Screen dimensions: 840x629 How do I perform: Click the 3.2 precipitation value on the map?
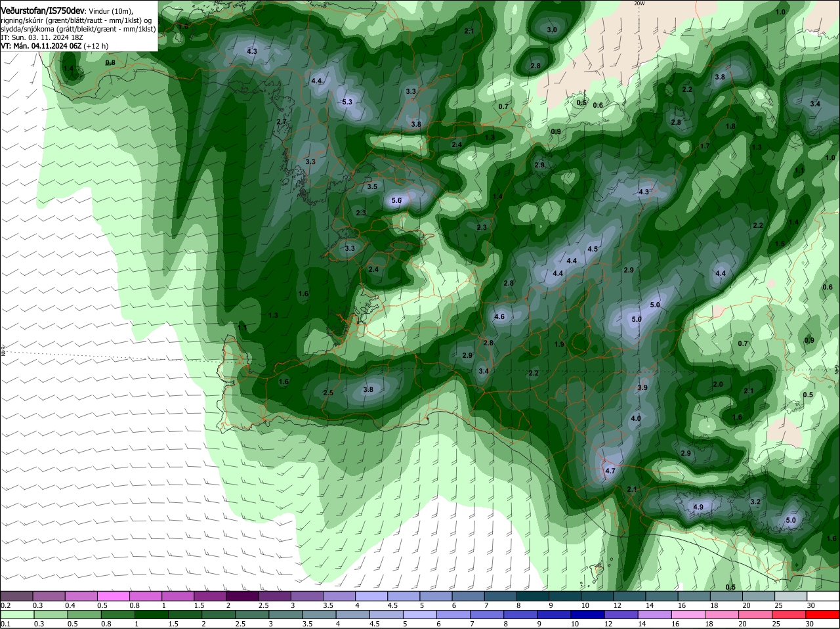point(755,502)
